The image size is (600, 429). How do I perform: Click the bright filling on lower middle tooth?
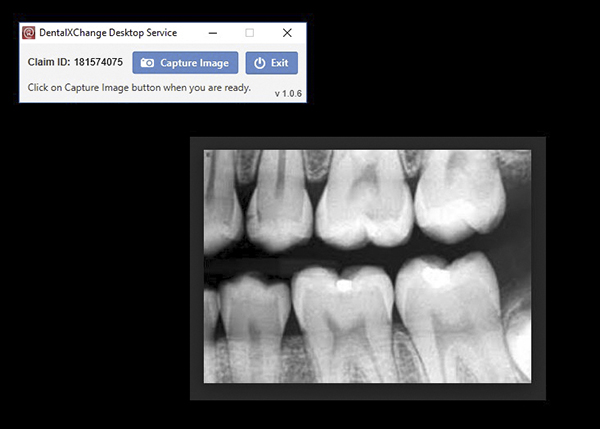pyautogui.click(x=342, y=285)
